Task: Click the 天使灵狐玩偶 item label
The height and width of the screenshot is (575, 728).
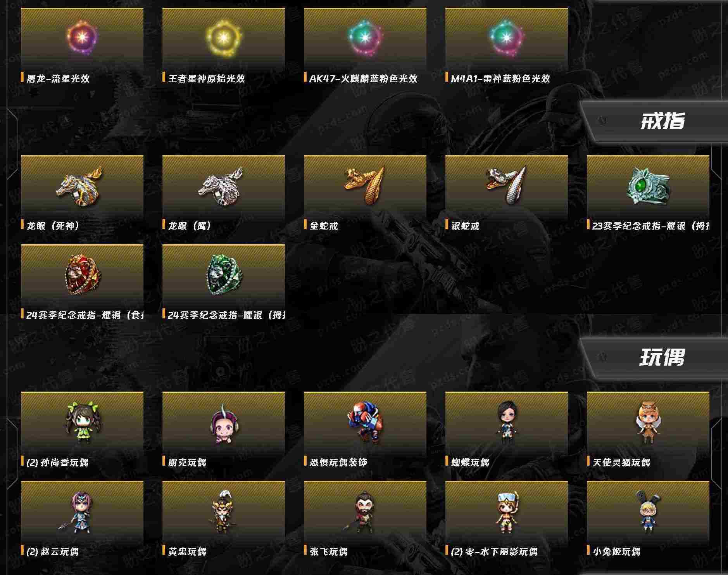Action: pos(621,462)
